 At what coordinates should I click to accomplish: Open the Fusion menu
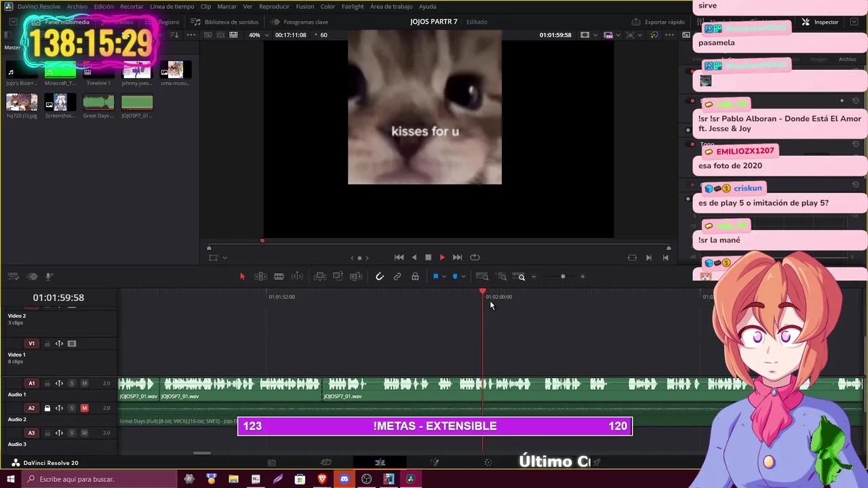(x=305, y=6)
